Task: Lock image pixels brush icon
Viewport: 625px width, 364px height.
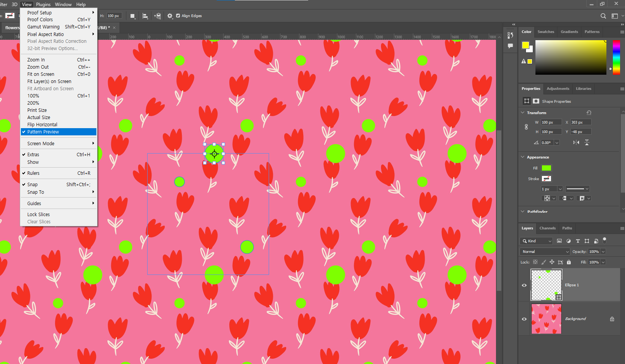Action: coord(543,262)
